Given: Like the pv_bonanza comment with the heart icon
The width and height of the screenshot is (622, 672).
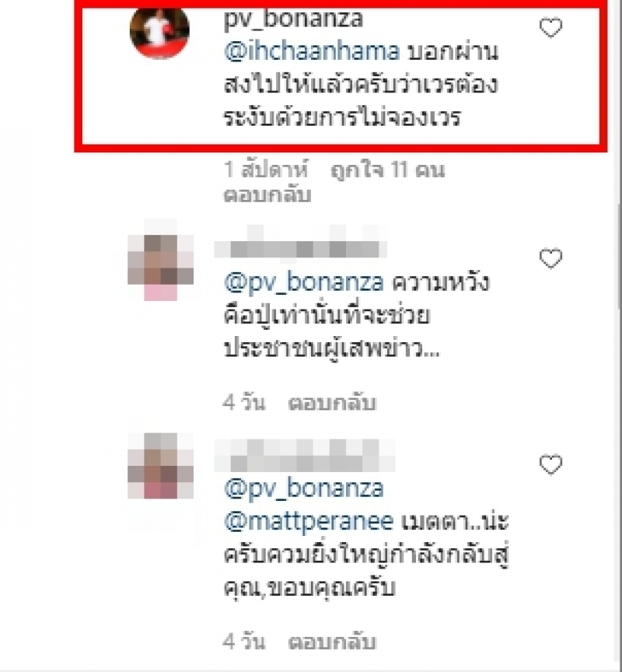Looking at the screenshot, I should tap(550, 28).
